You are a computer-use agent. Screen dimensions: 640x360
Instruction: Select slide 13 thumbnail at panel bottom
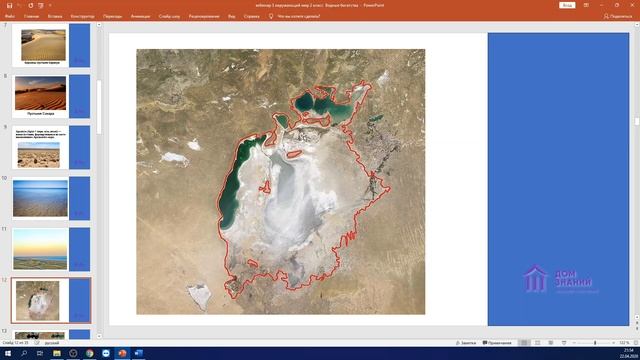coord(51,335)
